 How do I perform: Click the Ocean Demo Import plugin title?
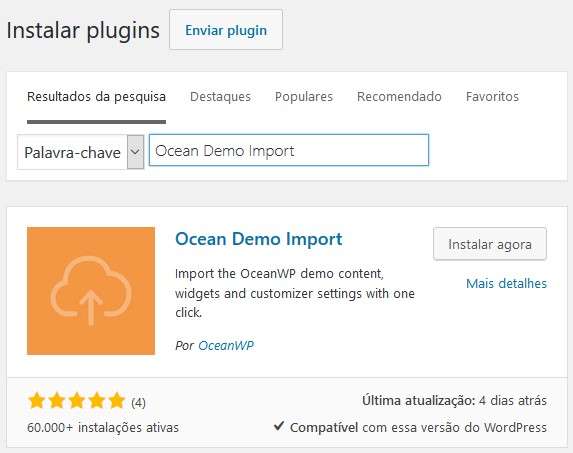point(259,239)
